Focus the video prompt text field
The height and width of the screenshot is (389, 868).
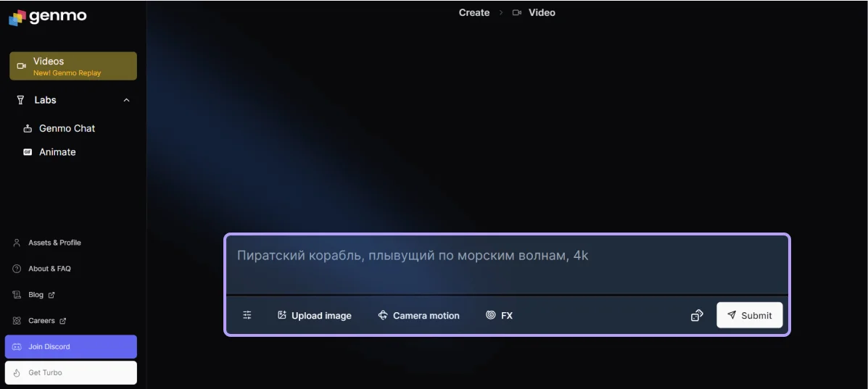point(506,264)
